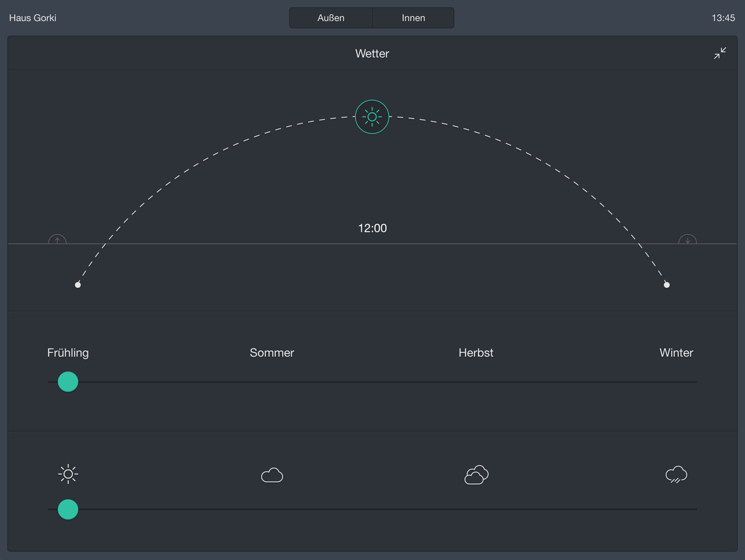This screenshot has height=560, width=745.
Task: Click the sun icon on the arc
Action: point(372,117)
